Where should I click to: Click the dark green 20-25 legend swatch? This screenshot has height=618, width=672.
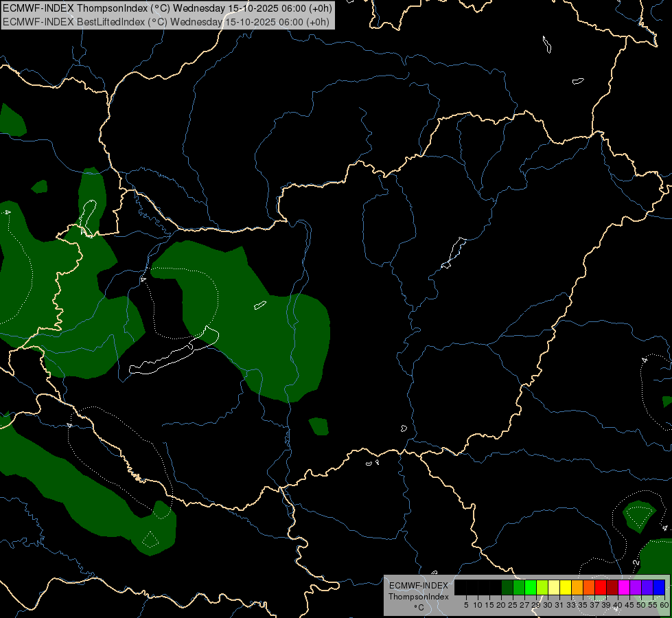[x=507, y=587]
